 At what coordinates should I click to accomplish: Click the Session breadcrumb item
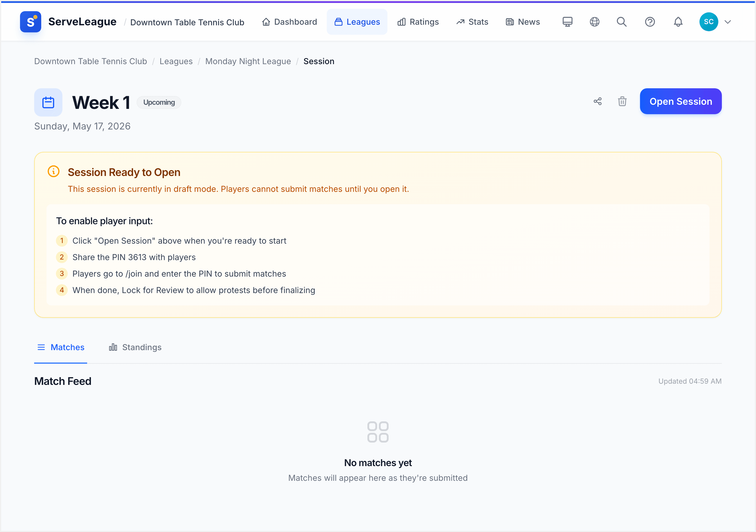click(319, 61)
